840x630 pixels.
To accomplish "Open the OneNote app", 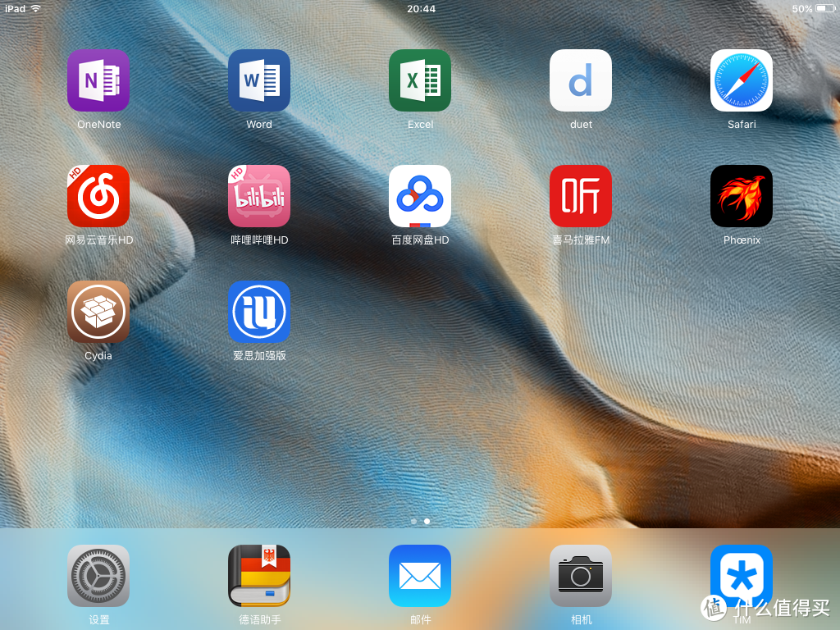I will pos(98,80).
